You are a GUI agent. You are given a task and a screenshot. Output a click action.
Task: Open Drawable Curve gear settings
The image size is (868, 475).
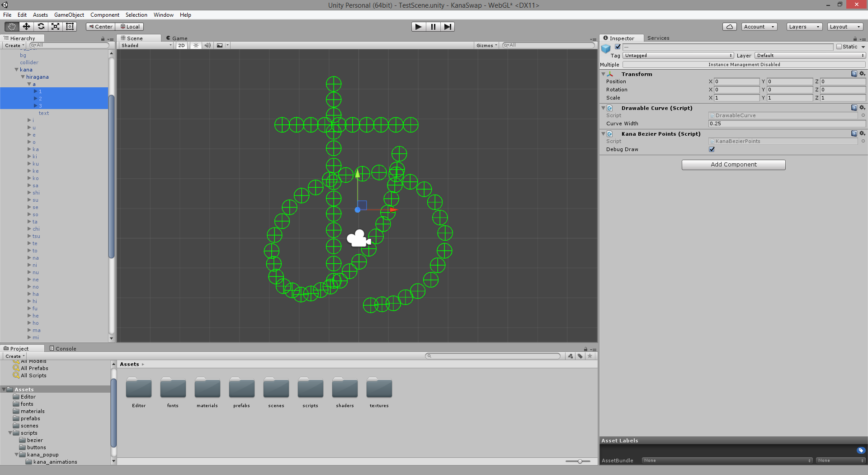pos(862,108)
